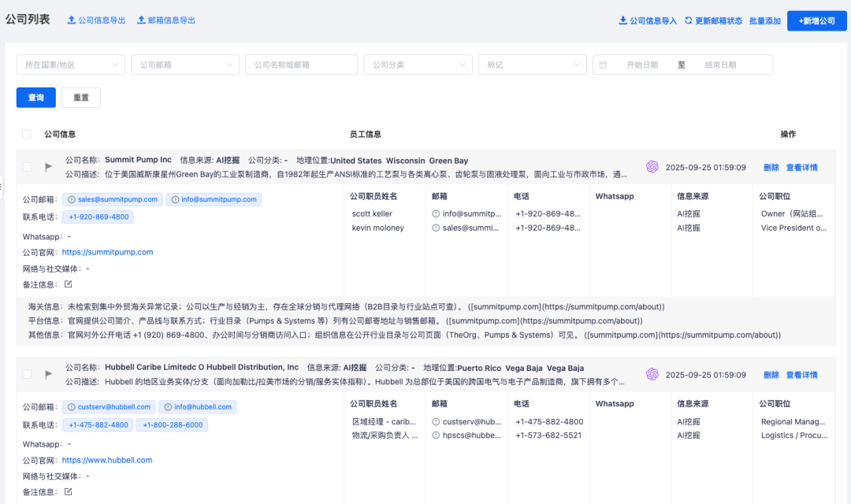Click the edit note icon for Summit Pump
The height and width of the screenshot is (504, 851).
point(68,283)
